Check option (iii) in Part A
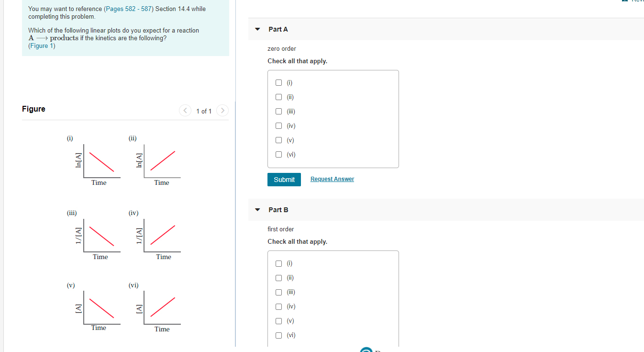 278,111
